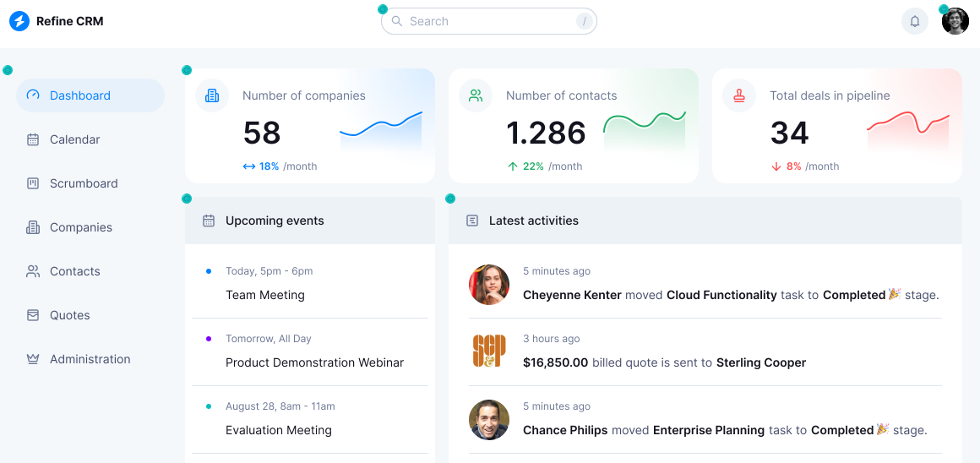Click the notification bell icon
Viewport: 980px width, 463px height.
click(x=914, y=21)
